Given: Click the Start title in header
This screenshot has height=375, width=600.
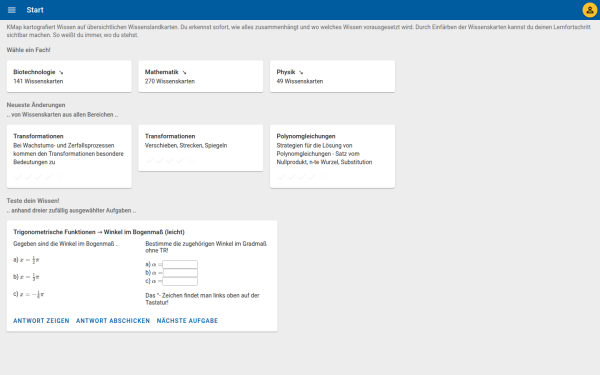Looking at the screenshot, I should pyautogui.click(x=35, y=10).
